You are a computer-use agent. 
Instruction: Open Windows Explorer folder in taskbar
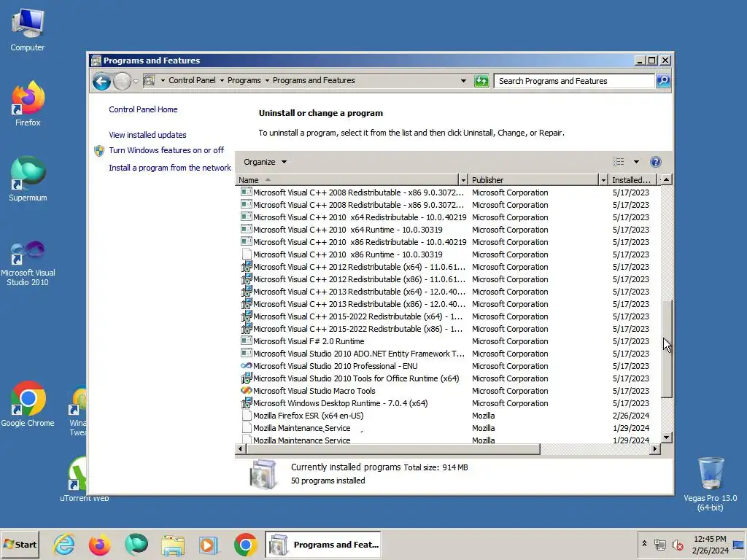click(x=172, y=545)
